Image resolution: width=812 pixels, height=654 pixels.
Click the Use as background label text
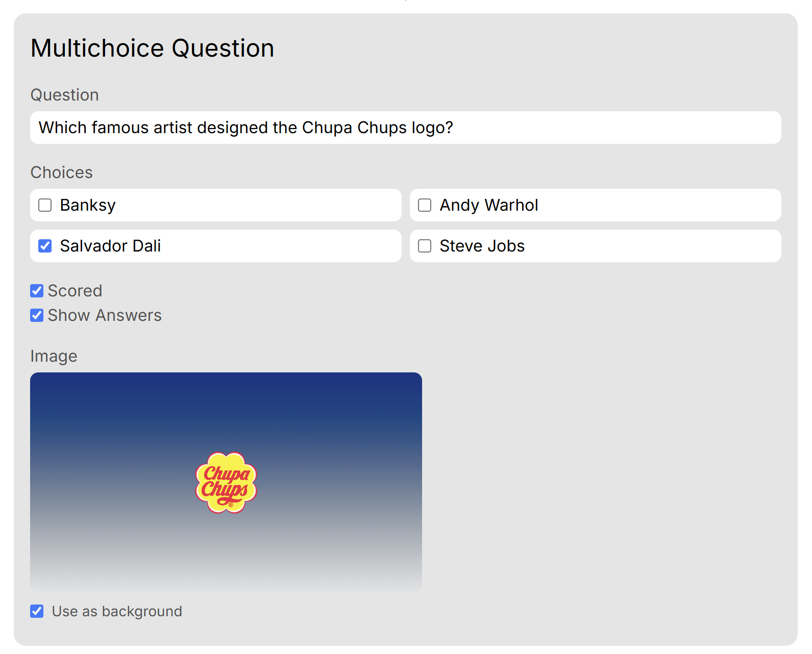click(117, 611)
